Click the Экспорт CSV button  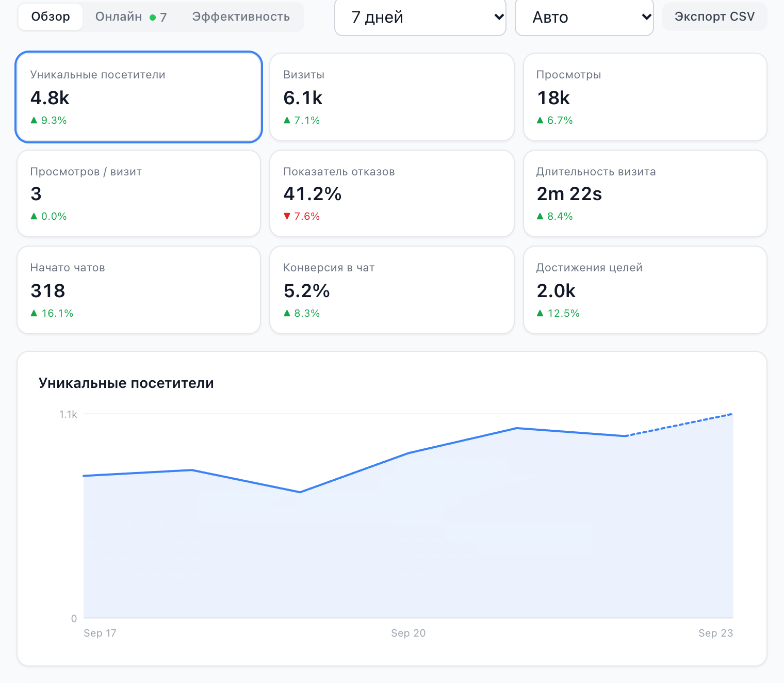[x=714, y=17]
